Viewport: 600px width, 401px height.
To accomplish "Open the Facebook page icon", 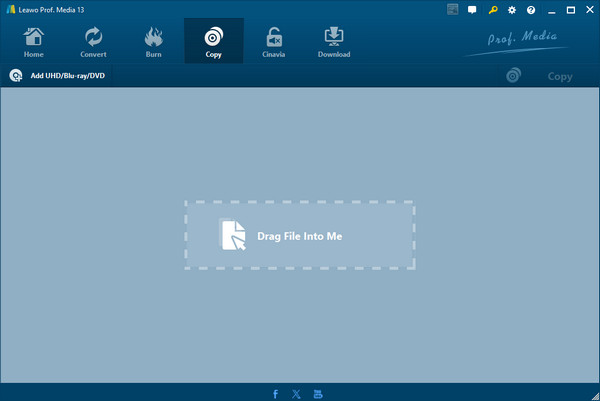I will 276,393.
